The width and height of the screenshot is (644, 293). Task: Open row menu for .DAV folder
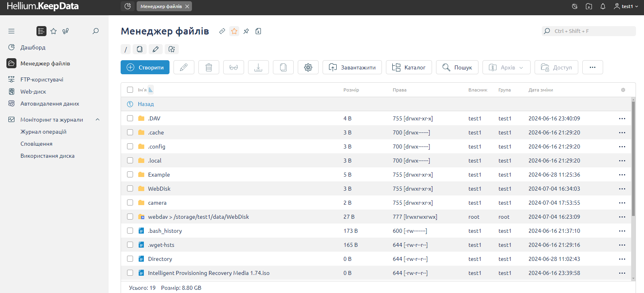622,118
